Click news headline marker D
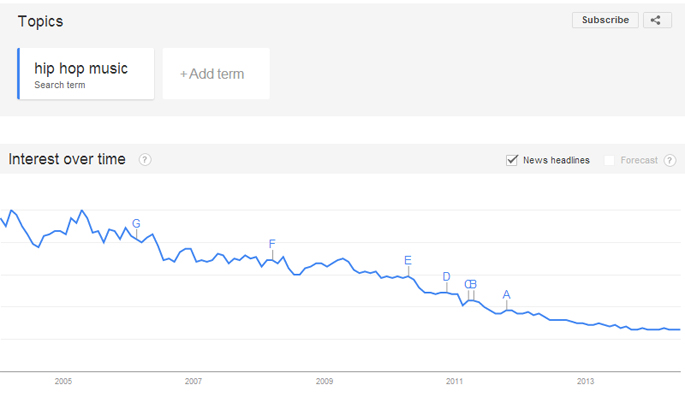The width and height of the screenshot is (685, 397). coord(446,277)
